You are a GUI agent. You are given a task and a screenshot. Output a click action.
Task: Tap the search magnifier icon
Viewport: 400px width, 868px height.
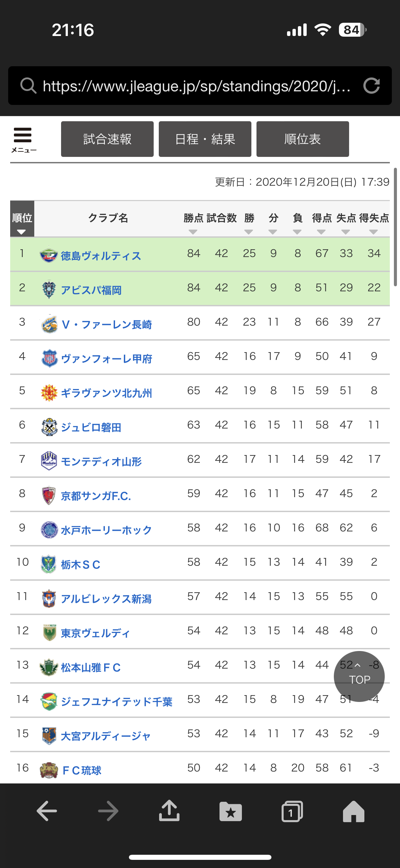coord(28,86)
